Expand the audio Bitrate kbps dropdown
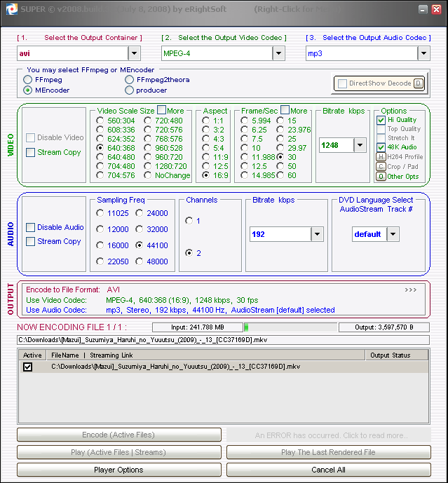 point(317,234)
